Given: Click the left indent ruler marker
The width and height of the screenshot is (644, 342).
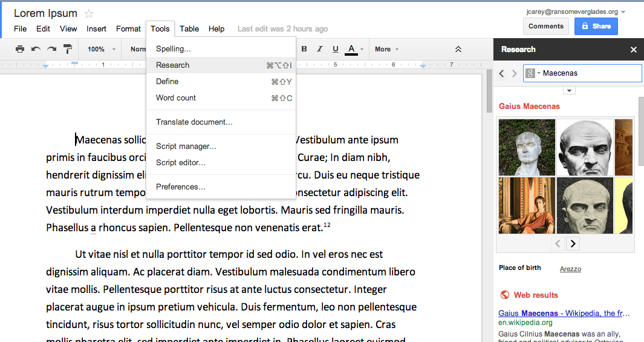Looking at the screenshot, I should 45,66.
